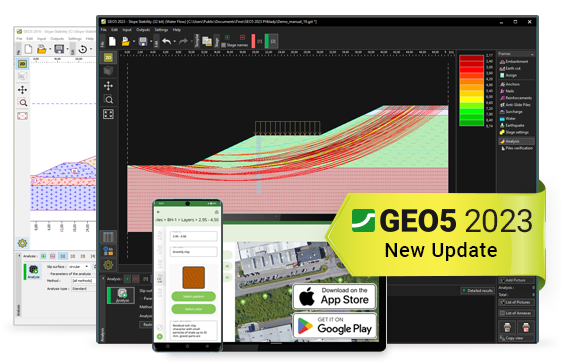
Task: Click the Select pattern button on phone
Action: [194, 296]
